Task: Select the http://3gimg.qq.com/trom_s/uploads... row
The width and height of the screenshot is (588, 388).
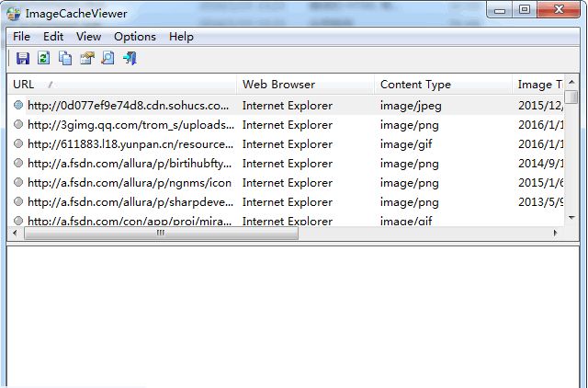Action: 286,124
